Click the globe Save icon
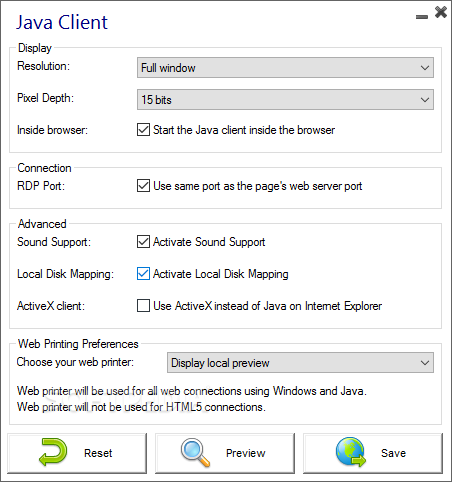The height and width of the screenshot is (482, 452). (350, 452)
